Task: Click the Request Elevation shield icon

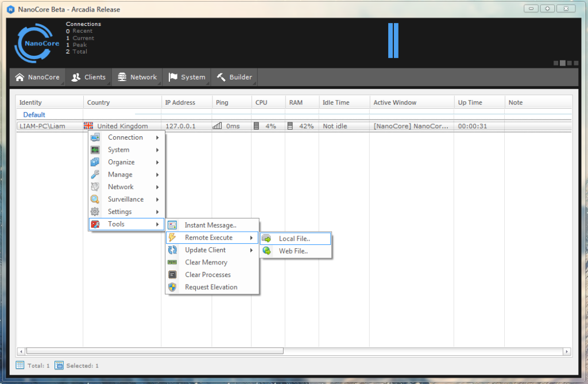Action: pos(172,287)
